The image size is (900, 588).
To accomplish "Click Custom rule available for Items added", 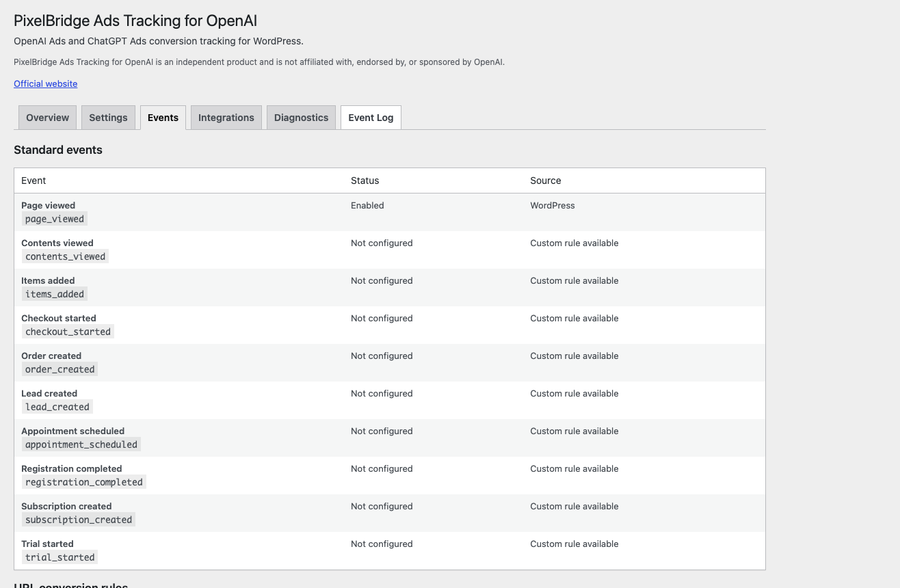I will 574,280.
